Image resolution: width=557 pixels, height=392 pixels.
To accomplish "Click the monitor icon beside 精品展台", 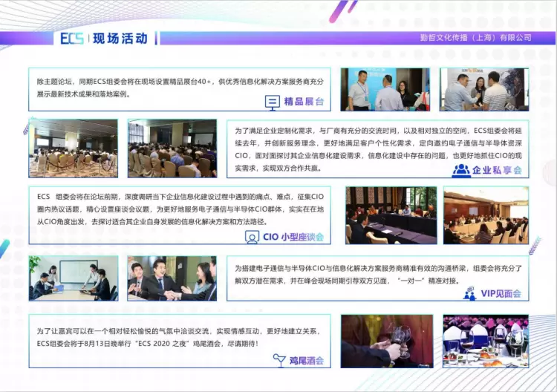I will (x=273, y=101).
